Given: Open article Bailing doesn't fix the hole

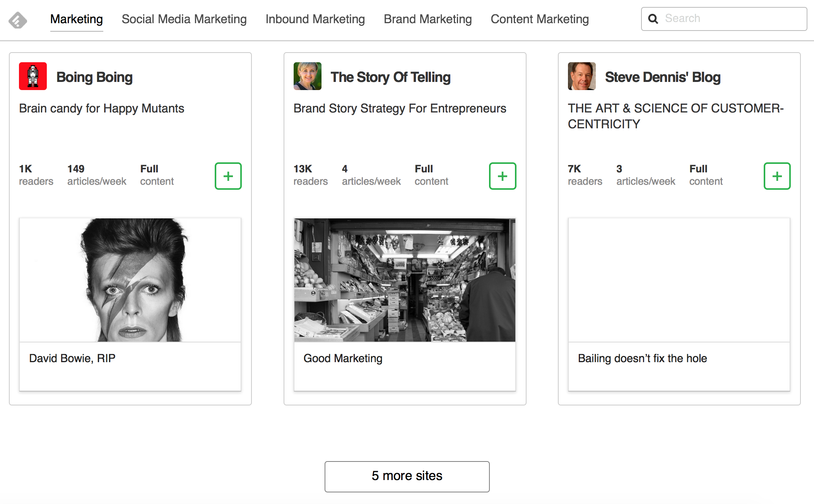Looking at the screenshot, I should tap(642, 358).
